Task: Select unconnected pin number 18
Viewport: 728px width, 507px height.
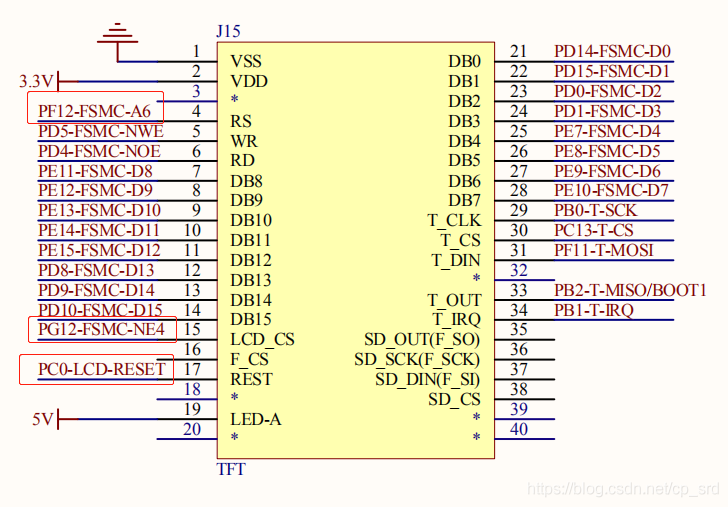Action: 192,389
